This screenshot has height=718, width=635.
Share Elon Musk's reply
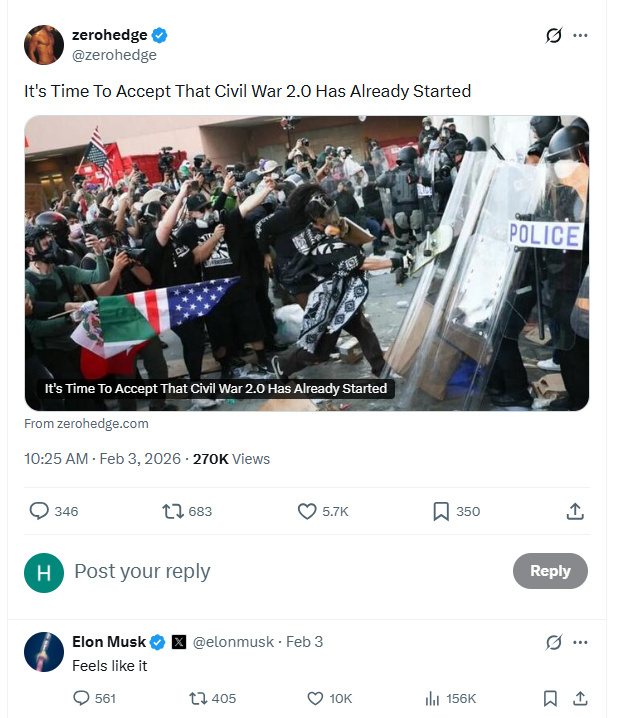pyautogui.click(x=580, y=698)
